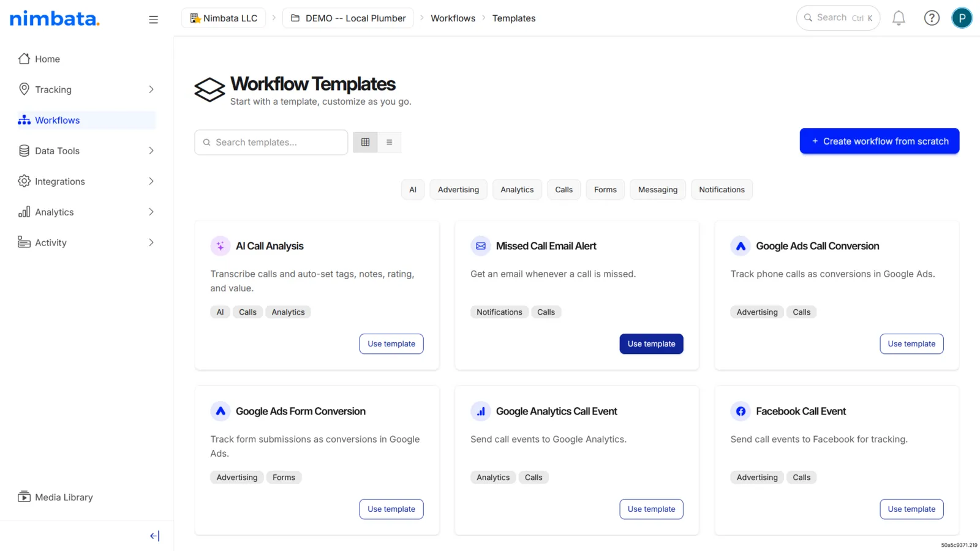Screen dimensions: 980x551
Task: Expand the Integrations chevron
Action: point(151,181)
